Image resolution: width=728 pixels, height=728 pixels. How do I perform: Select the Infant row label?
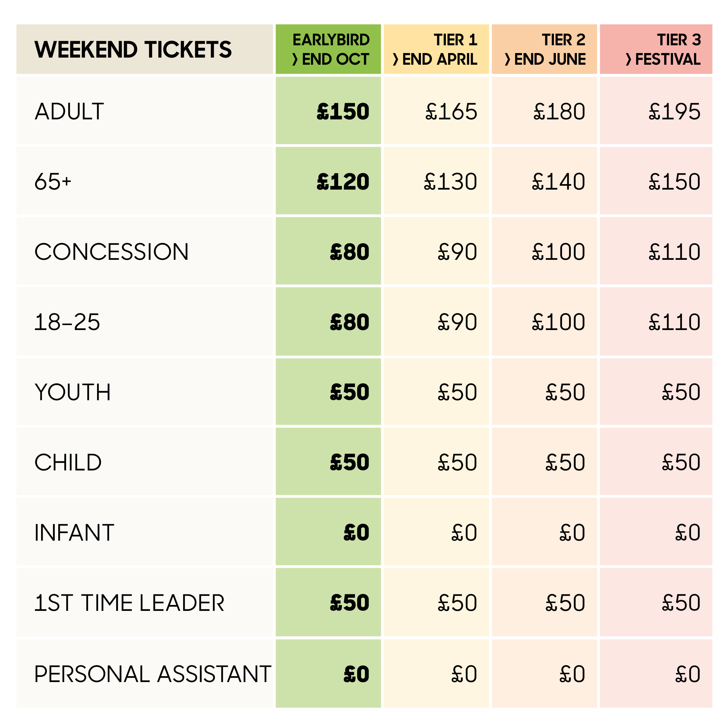pos(74,533)
